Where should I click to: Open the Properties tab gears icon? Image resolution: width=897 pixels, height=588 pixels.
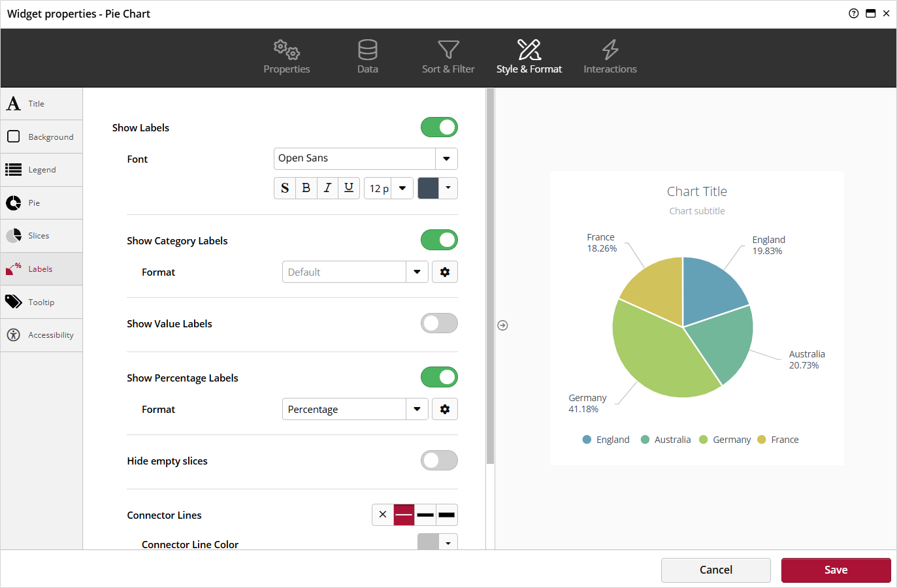pos(286,50)
